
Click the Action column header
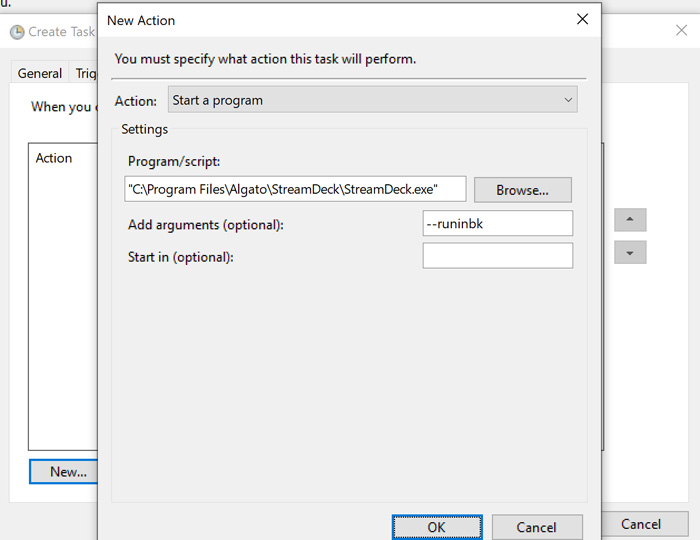54,158
